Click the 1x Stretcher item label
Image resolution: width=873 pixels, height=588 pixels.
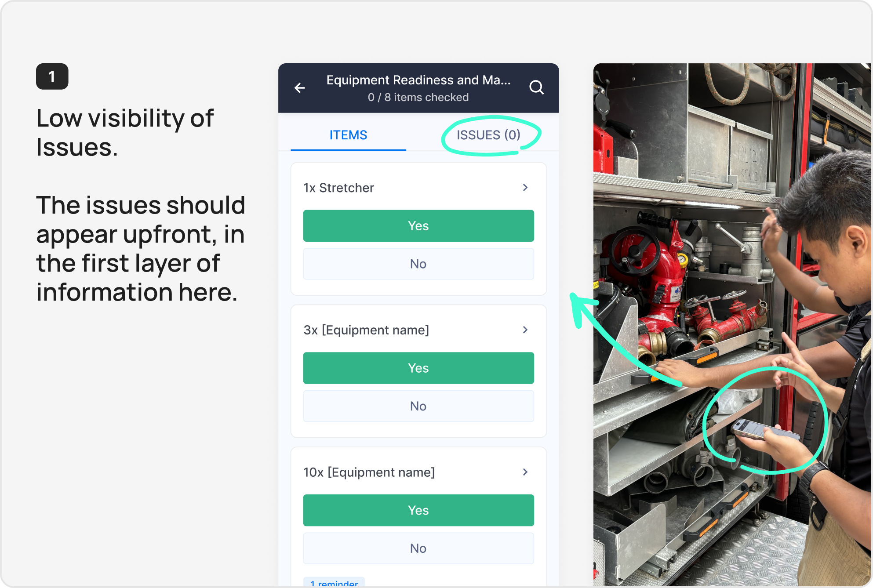pos(338,188)
